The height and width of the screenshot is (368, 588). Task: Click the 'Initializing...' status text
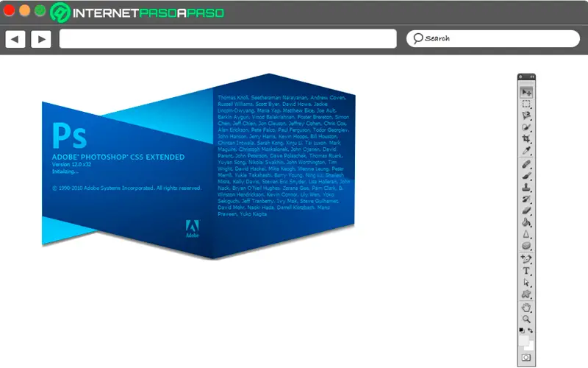click(x=65, y=171)
